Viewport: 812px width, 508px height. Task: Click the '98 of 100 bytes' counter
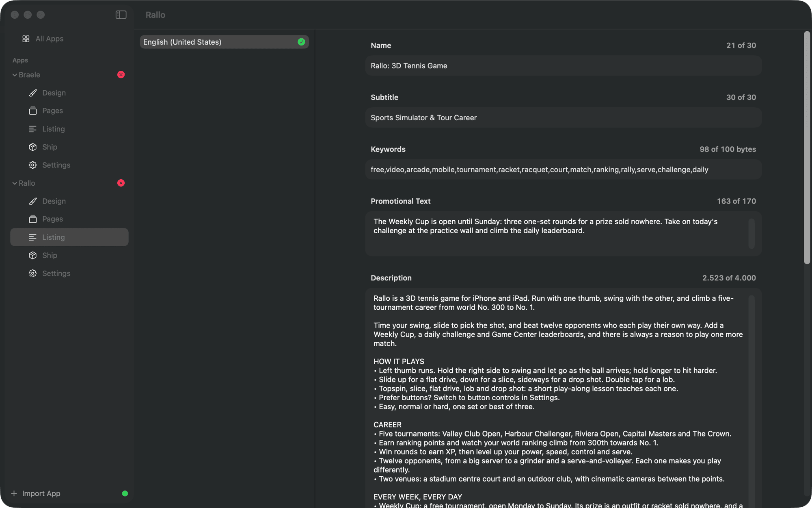click(x=728, y=150)
